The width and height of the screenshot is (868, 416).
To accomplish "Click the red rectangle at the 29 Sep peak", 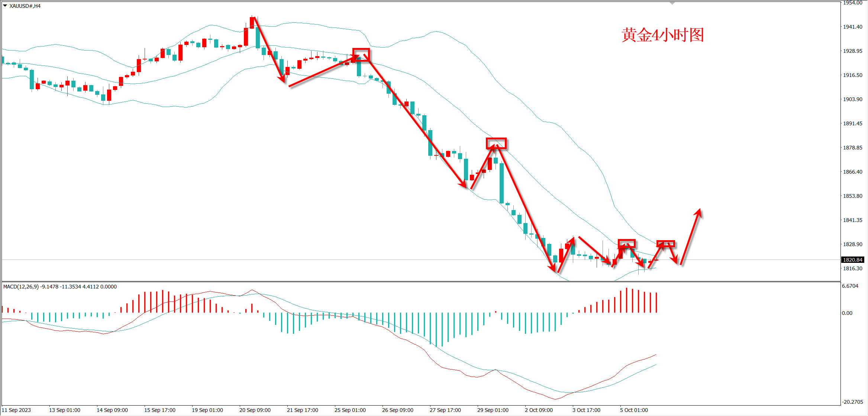I will pyautogui.click(x=496, y=143).
